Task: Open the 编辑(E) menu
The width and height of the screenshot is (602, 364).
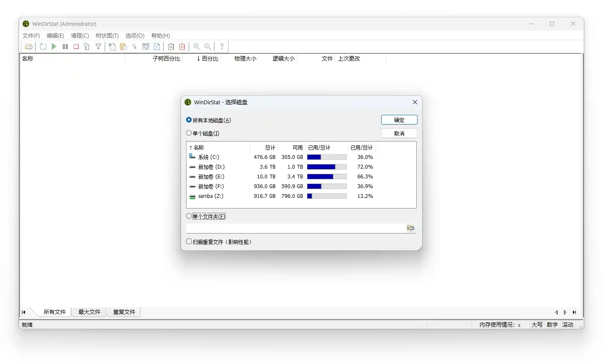Action: (x=55, y=36)
